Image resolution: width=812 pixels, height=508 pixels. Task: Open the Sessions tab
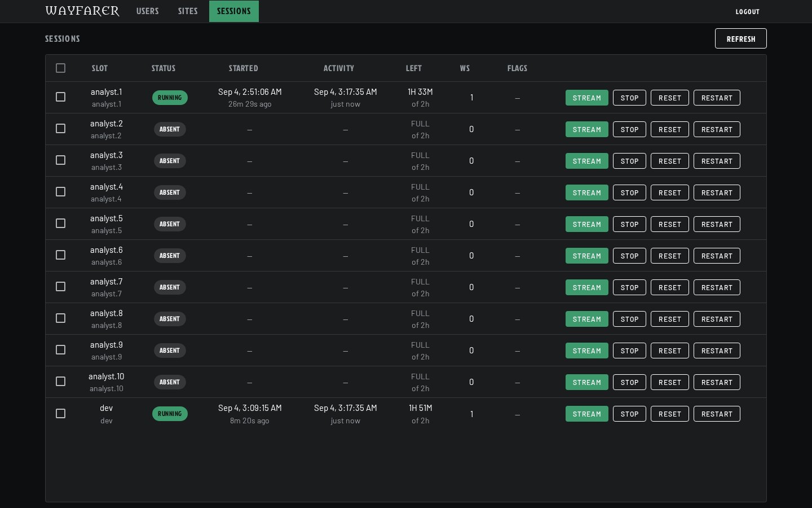[x=234, y=11]
